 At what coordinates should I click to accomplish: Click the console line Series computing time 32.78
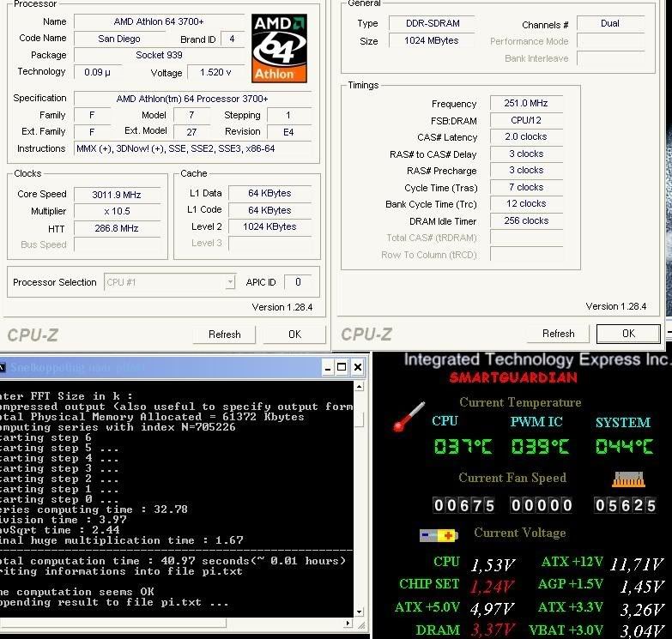94,509
